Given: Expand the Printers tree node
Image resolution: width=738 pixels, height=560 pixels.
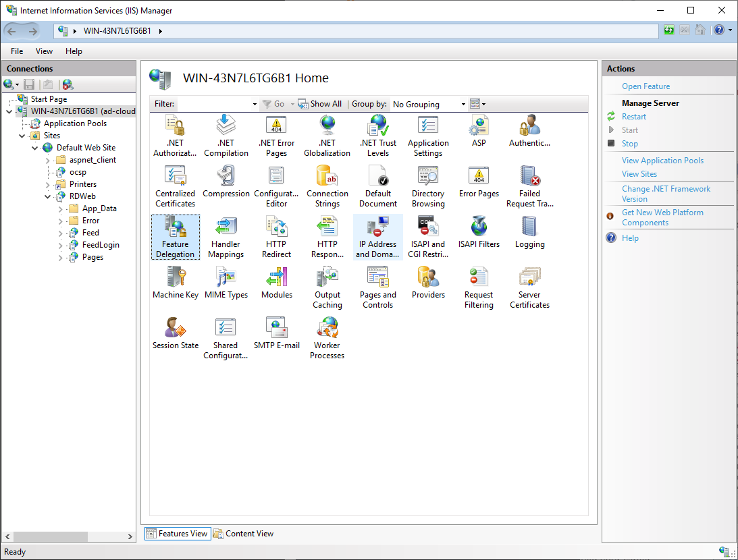Looking at the screenshot, I should coord(47,184).
